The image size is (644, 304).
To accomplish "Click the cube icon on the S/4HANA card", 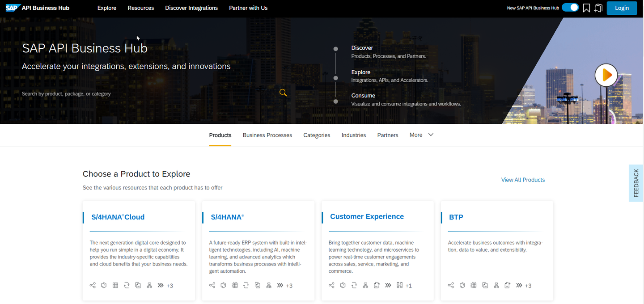I will (223, 285).
